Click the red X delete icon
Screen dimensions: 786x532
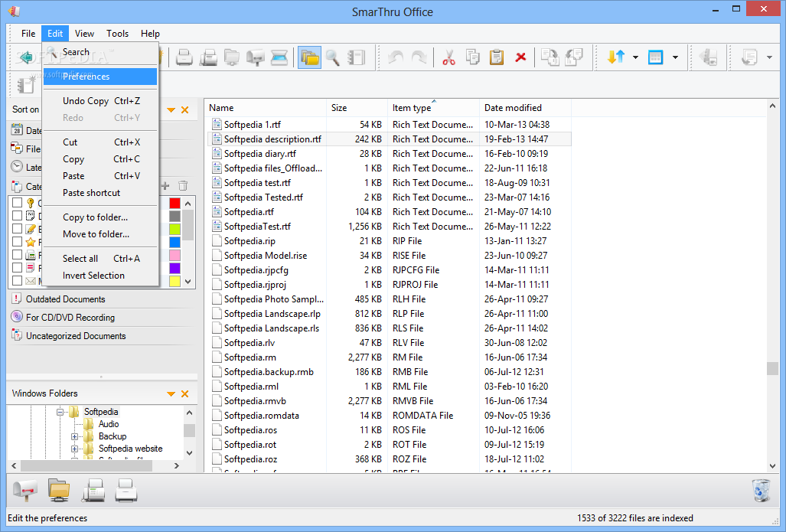pyautogui.click(x=520, y=57)
